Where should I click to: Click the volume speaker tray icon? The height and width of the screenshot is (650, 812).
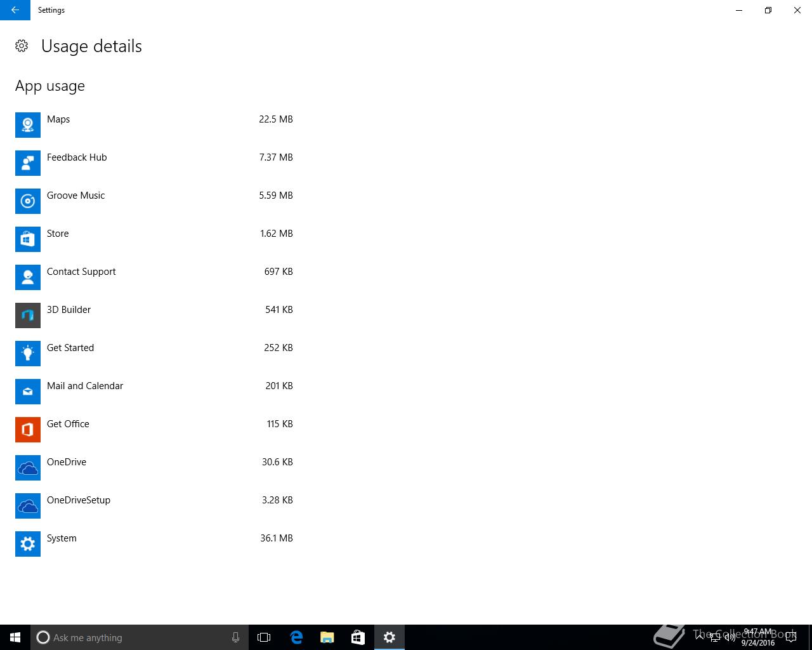click(730, 637)
